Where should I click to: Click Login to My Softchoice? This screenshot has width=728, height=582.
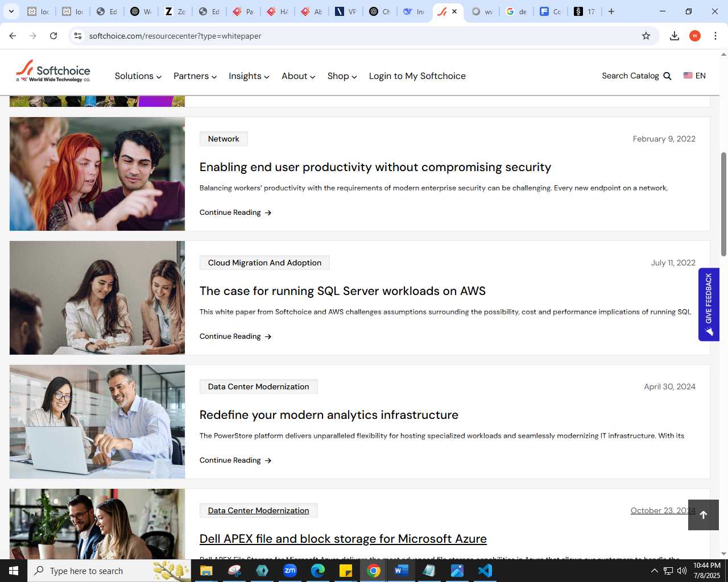coord(417,76)
